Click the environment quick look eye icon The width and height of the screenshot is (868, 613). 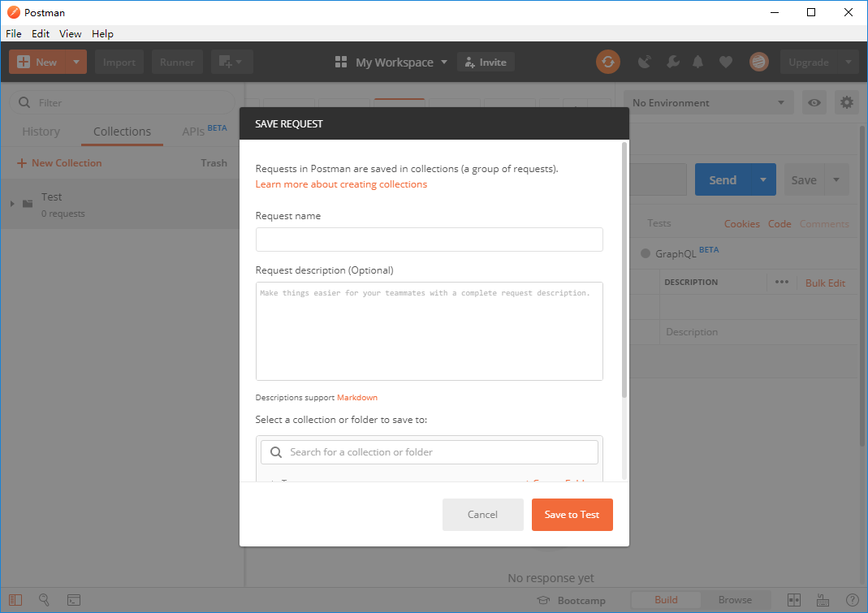814,102
